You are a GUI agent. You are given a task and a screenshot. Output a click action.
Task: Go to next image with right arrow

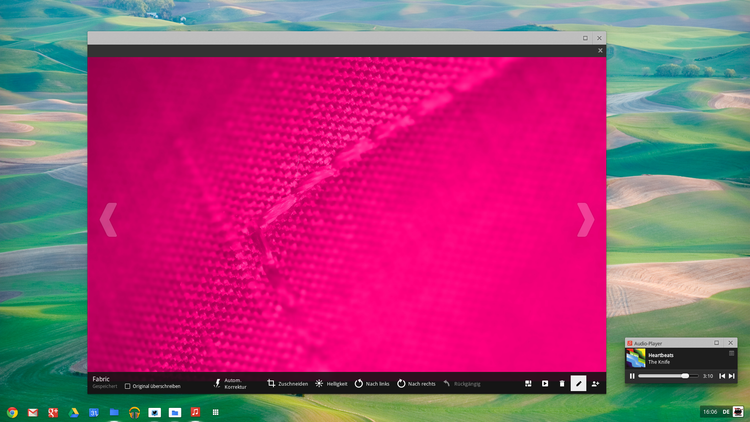coord(585,220)
